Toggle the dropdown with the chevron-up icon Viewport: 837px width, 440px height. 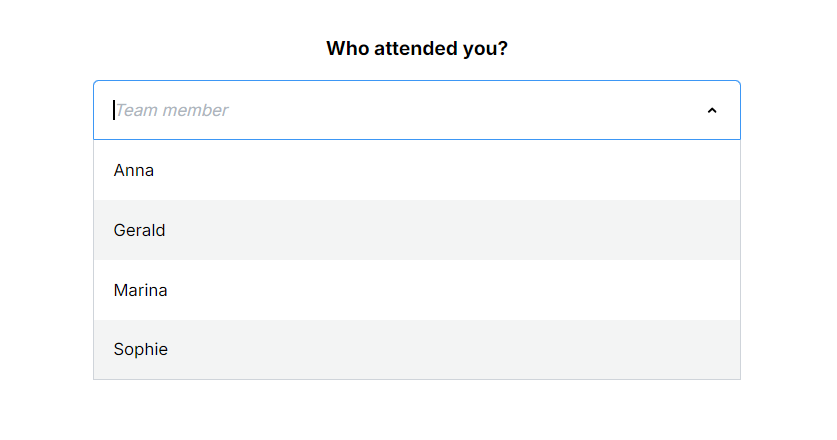tap(712, 111)
